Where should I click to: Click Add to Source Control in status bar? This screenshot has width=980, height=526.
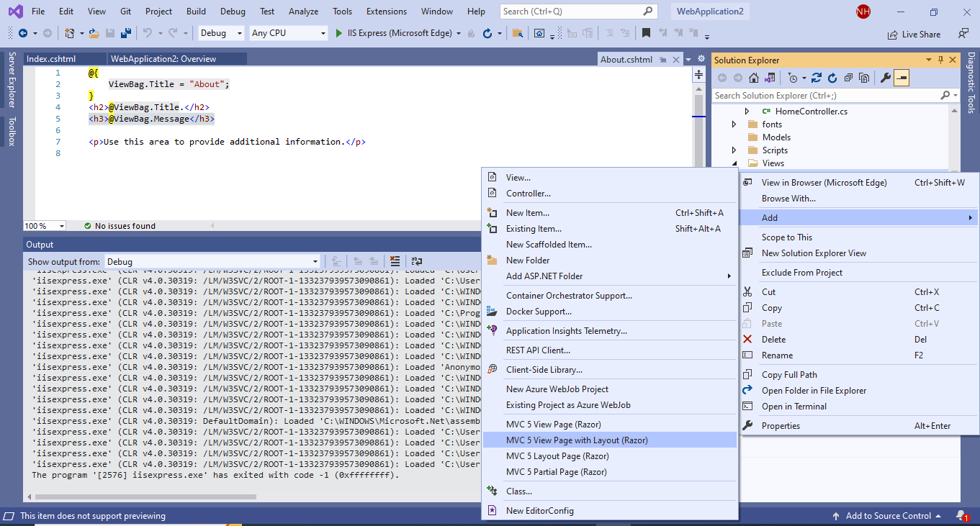[x=888, y=515]
